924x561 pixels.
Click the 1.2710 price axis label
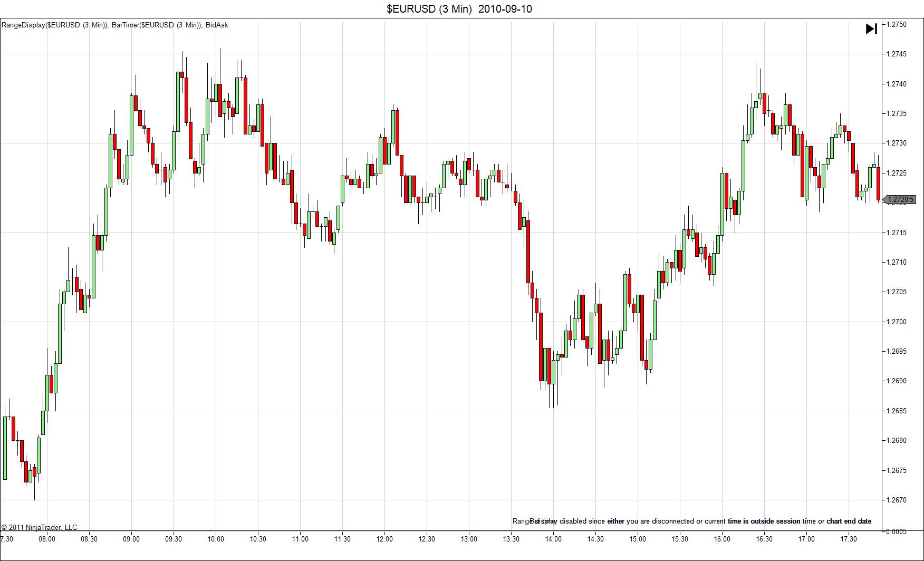point(897,262)
